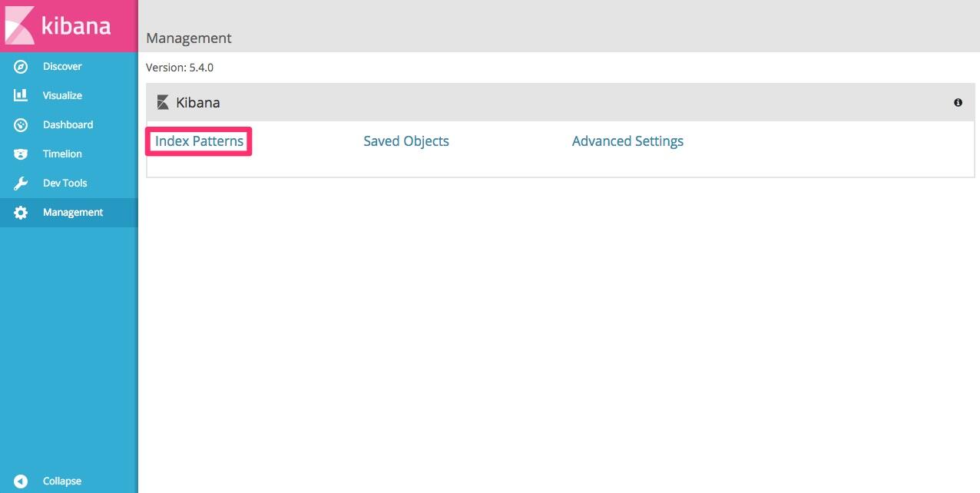Click the 'Version: 5.4.0' text
The height and width of the screenshot is (493, 980).
[x=180, y=68]
